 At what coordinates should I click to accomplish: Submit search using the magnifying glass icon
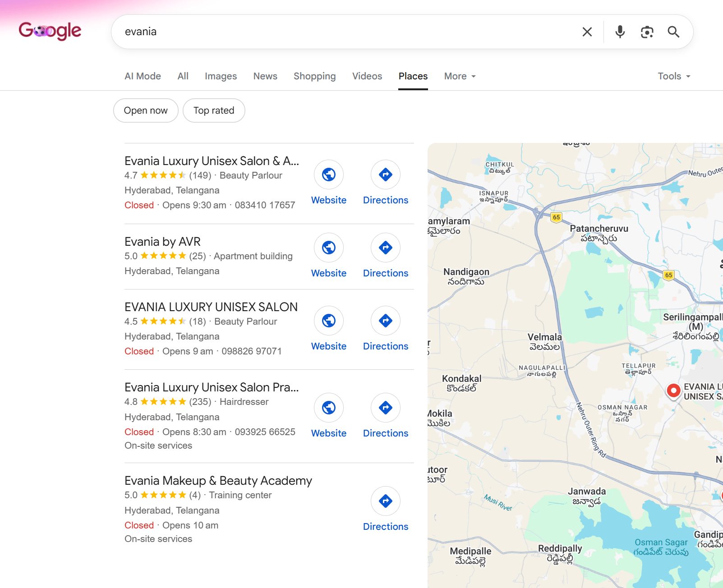pos(673,32)
